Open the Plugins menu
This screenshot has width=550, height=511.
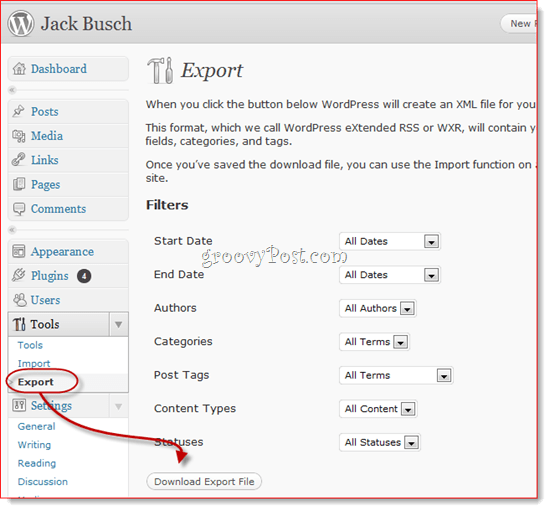click(68, 276)
